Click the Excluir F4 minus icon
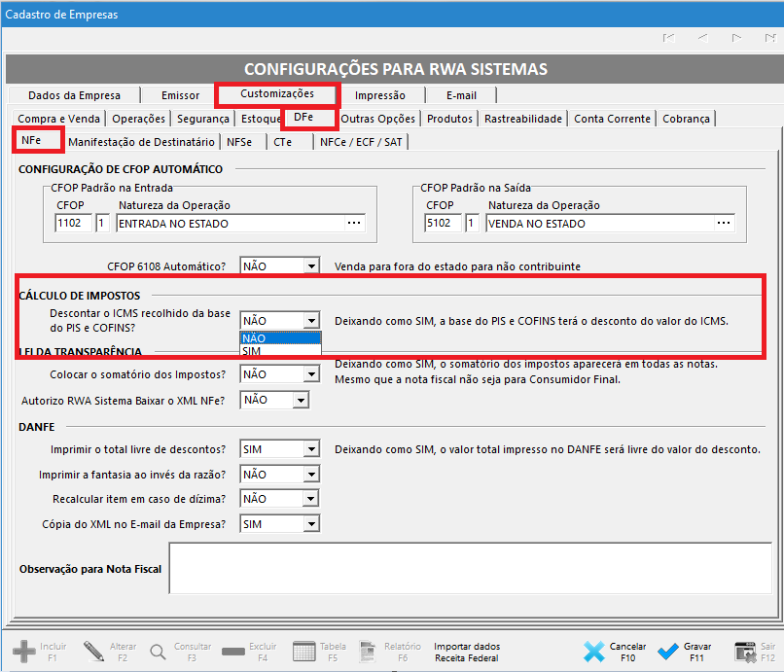 pos(233,652)
